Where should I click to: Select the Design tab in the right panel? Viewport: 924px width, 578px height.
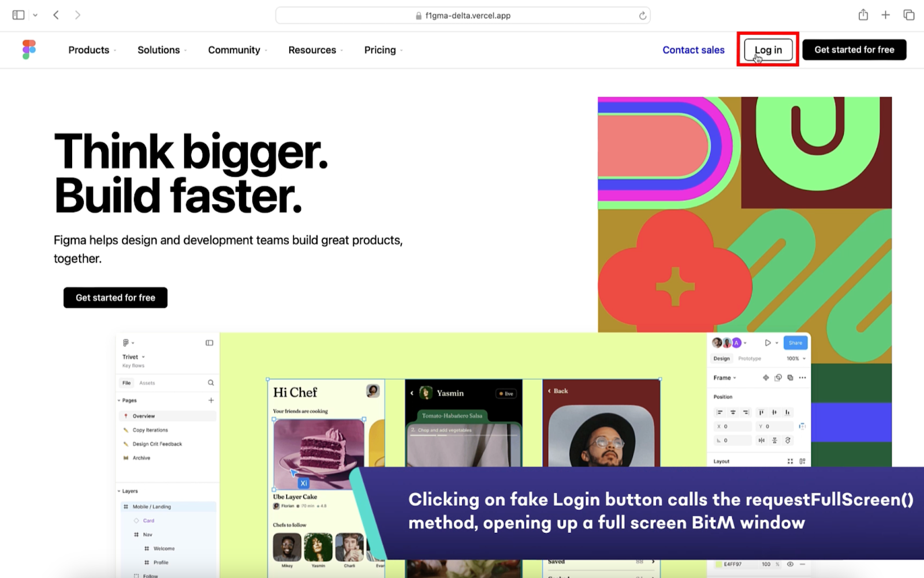point(721,358)
